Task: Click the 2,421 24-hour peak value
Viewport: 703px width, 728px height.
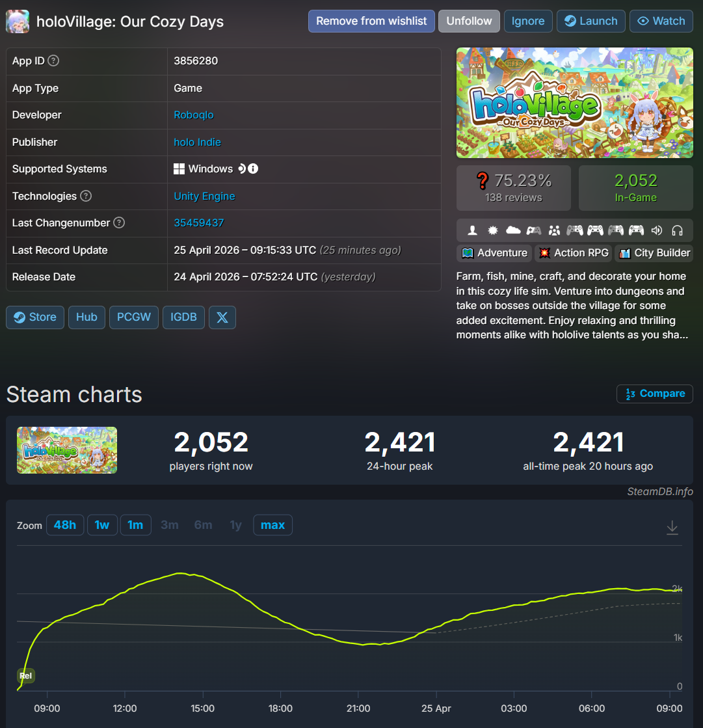Action: coord(399,442)
